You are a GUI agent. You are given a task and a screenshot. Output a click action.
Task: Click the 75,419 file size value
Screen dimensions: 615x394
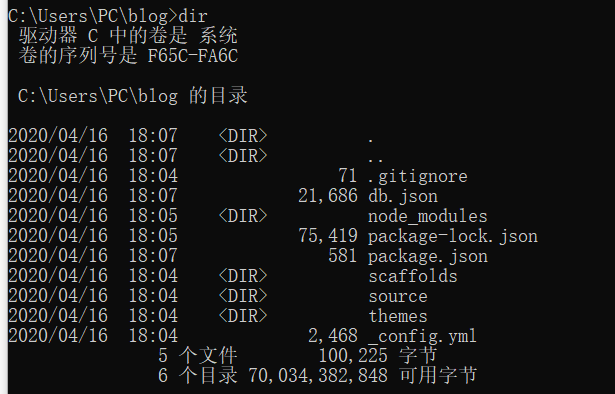328,236
